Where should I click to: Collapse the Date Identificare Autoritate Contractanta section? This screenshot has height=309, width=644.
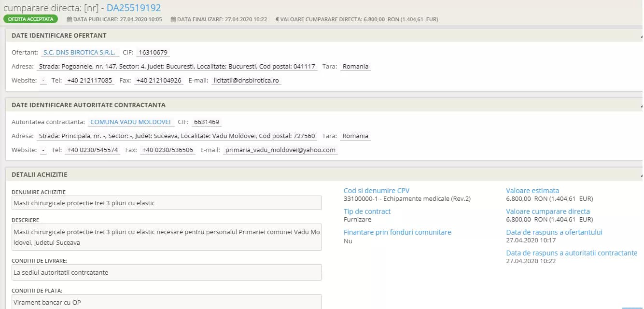pos(642,105)
